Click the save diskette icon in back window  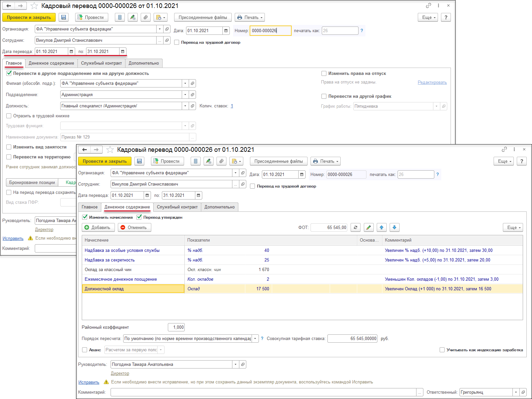(64, 17)
